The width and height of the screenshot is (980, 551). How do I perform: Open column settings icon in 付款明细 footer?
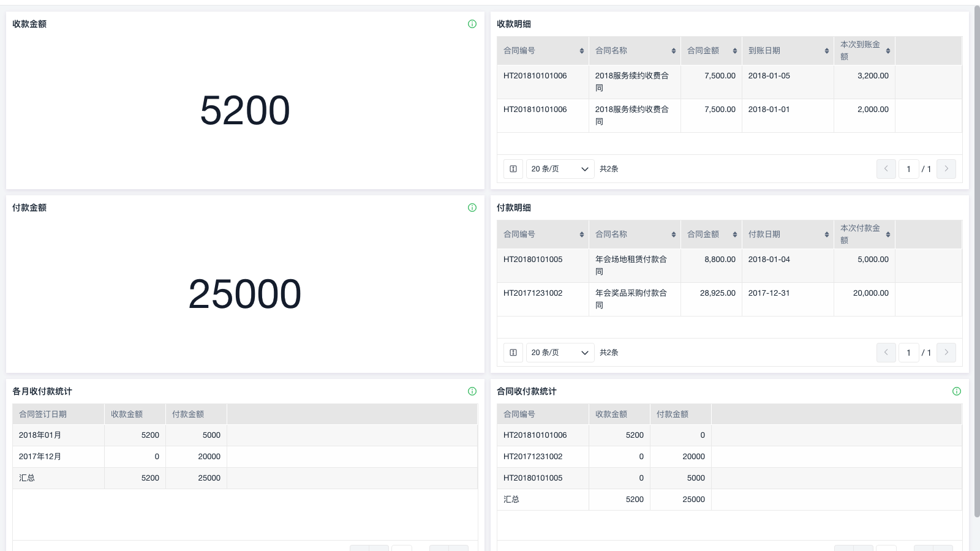513,353
